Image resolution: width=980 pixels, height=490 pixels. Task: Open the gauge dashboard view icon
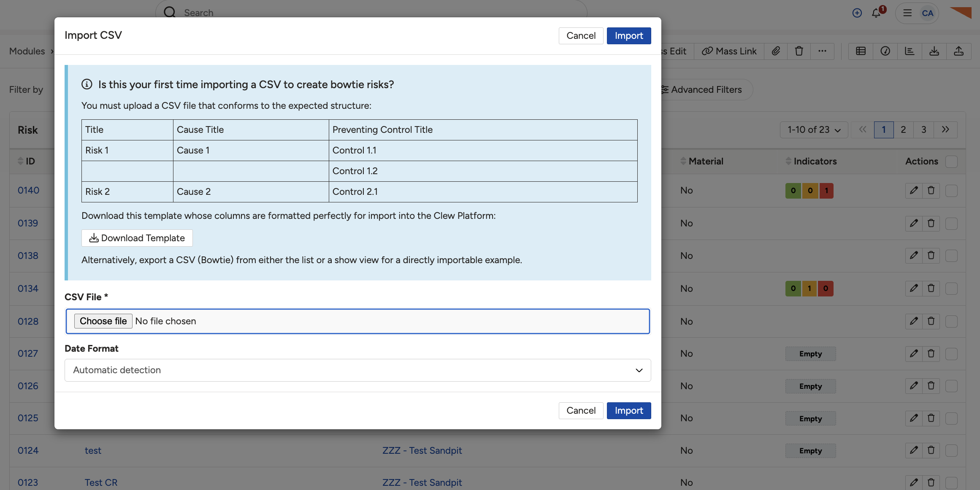(885, 51)
